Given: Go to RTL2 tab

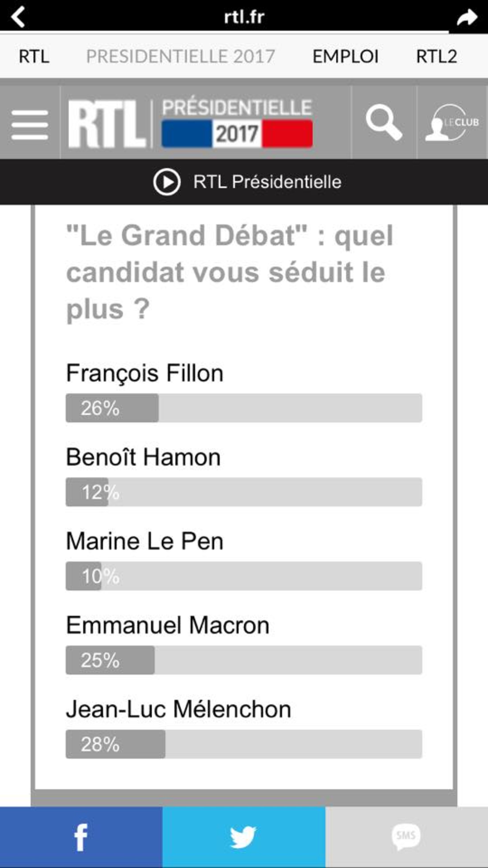Looking at the screenshot, I should (x=437, y=56).
